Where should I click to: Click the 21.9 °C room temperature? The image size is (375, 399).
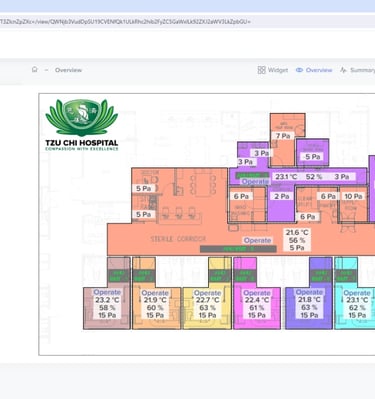(x=155, y=300)
